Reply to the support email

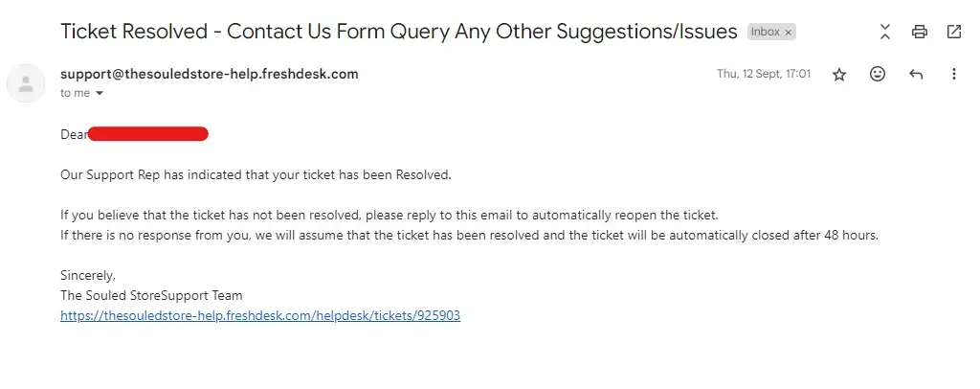(916, 74)
